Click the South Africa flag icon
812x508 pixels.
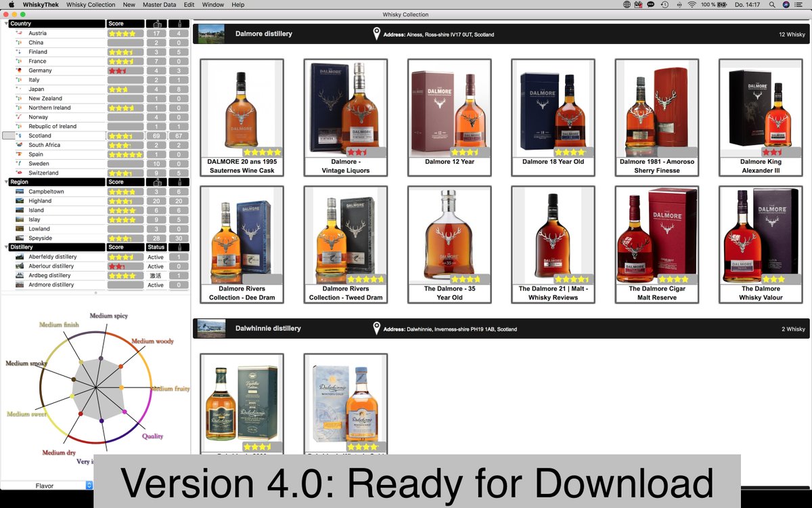click(20, 145)
